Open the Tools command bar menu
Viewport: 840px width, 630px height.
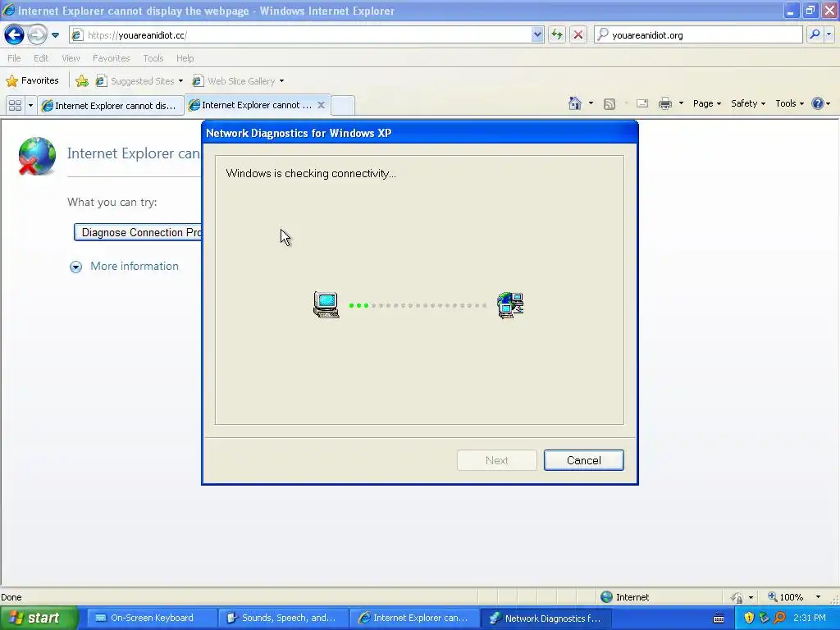coord(790,103)
